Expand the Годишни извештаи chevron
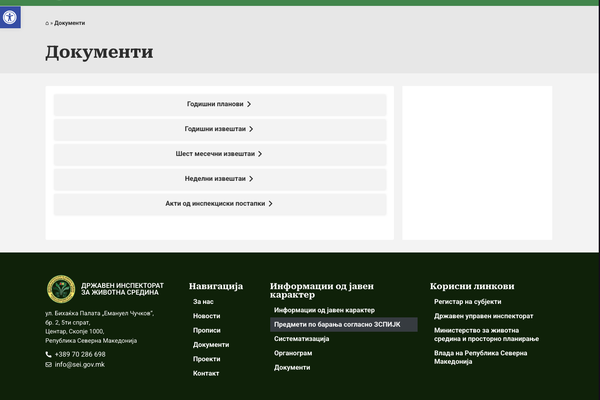This screenshot has height=400, width=600. click(x=251, y=129)
